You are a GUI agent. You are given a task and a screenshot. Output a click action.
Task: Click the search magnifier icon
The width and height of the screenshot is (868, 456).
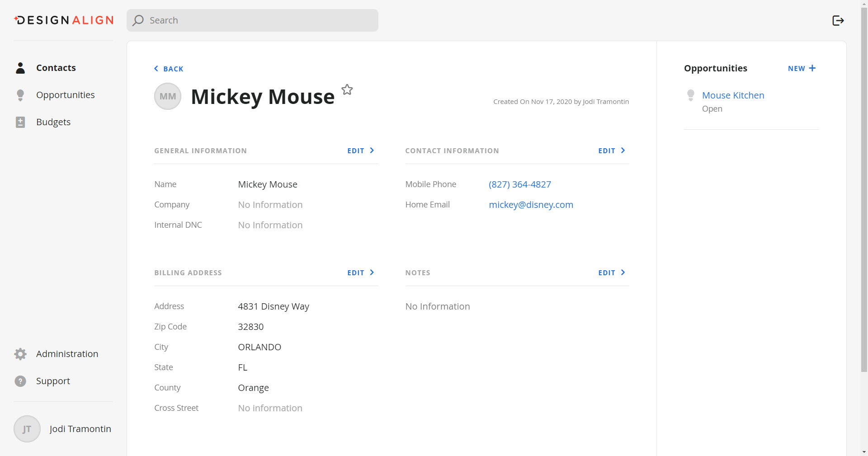[138, 20]
